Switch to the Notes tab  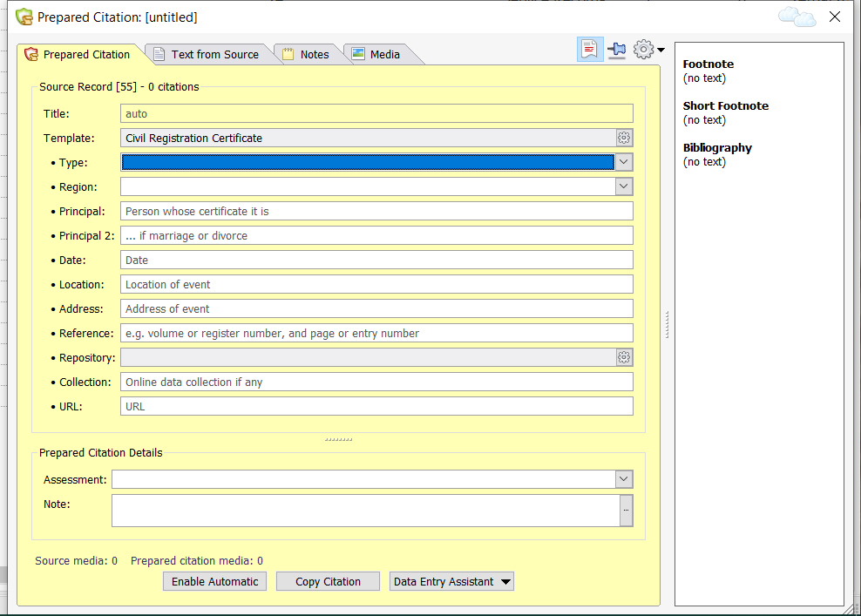pyautogui.click(x=306, y=54)
